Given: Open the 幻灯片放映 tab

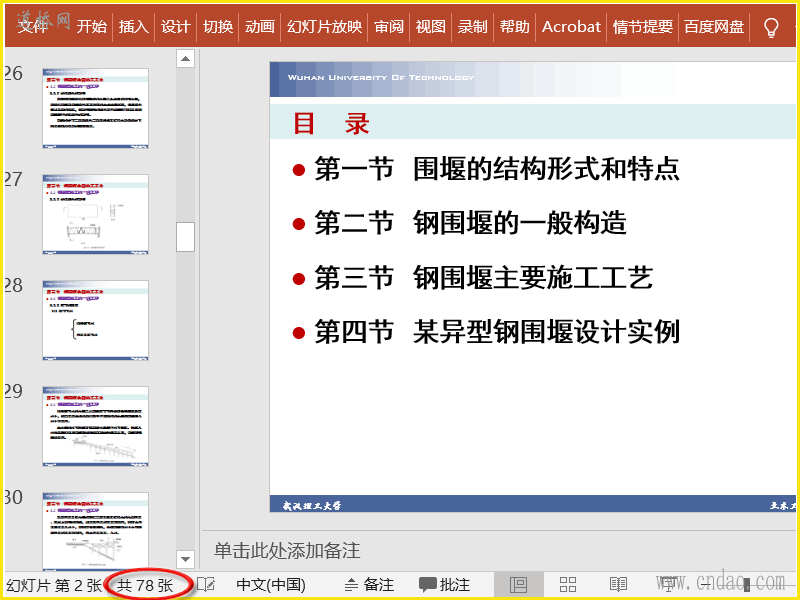Looking at the screenshot, I should point(324,26).
